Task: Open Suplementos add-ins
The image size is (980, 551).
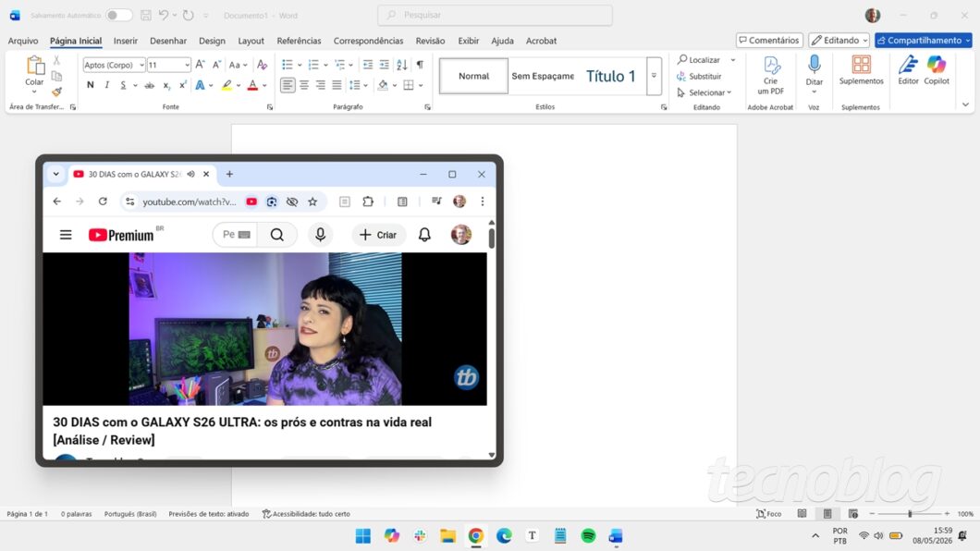Action: pos(862,70)
